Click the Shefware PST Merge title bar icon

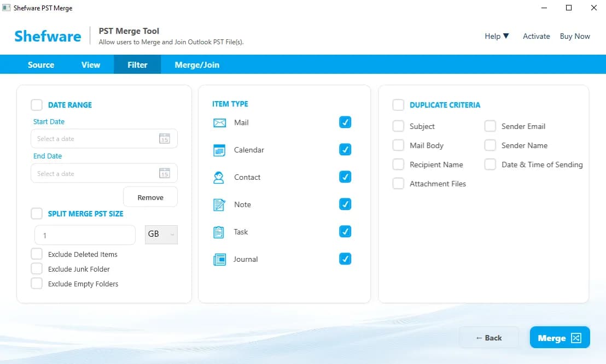click(6, 8)
